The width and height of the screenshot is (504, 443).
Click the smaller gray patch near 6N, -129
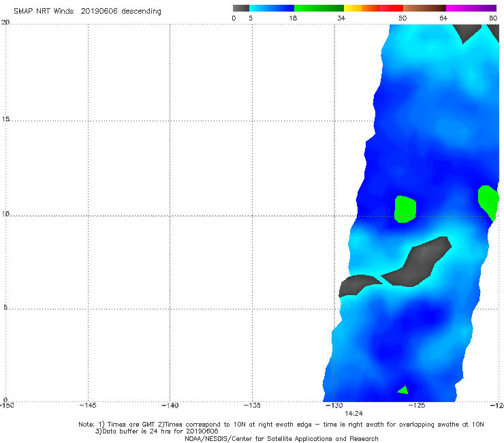358,285
